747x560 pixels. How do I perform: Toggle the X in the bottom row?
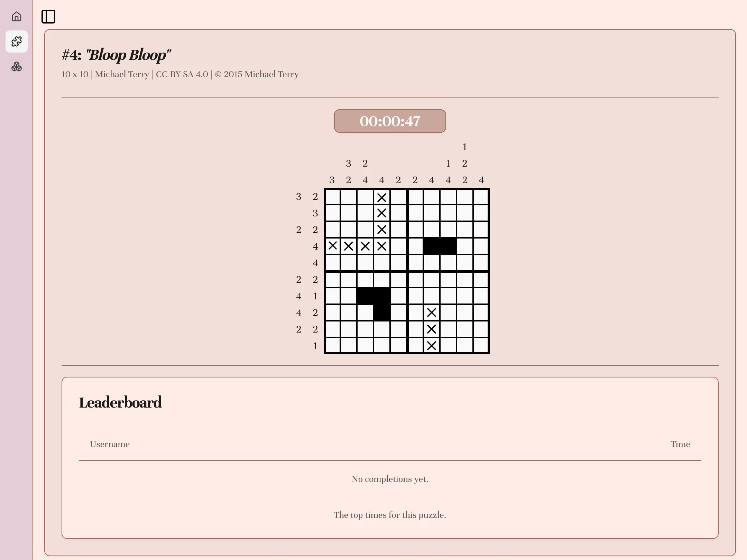coord(432,345)
